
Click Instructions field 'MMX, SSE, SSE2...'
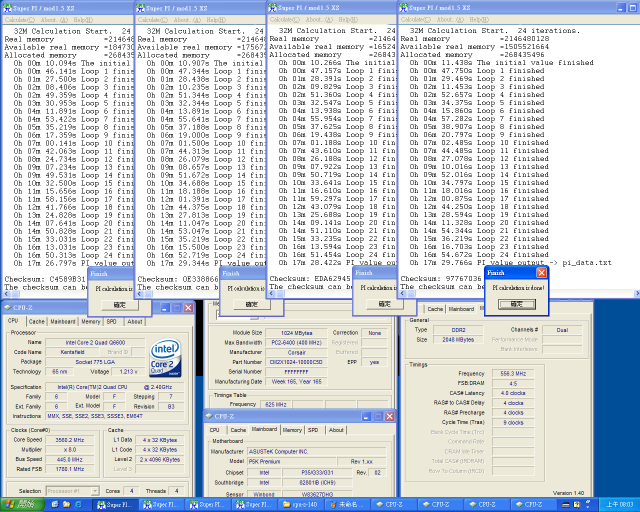click(115, 416)
